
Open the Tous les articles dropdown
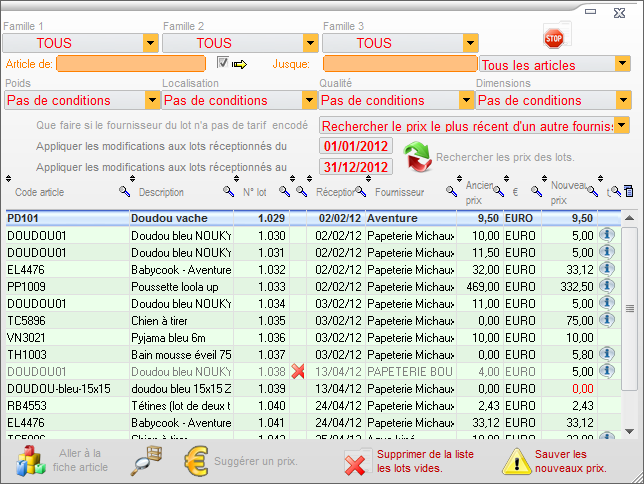tap(622, 64)
